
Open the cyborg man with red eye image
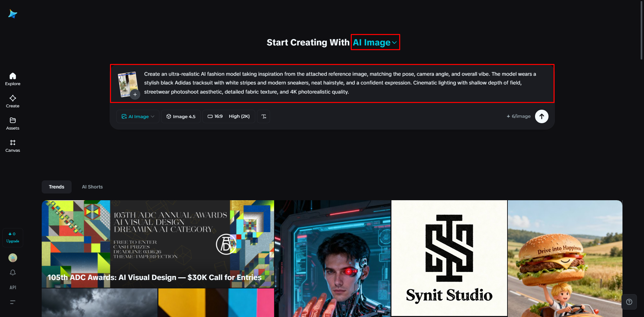click(x=333, y=258)
